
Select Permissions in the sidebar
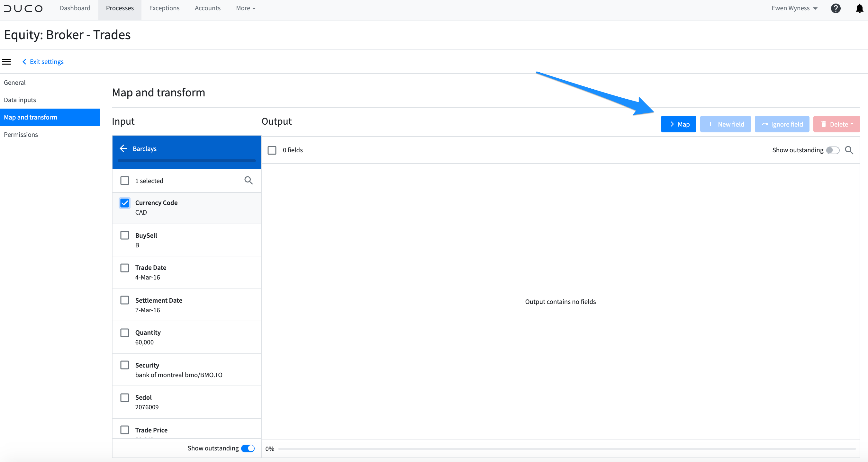tap(21, 134)
